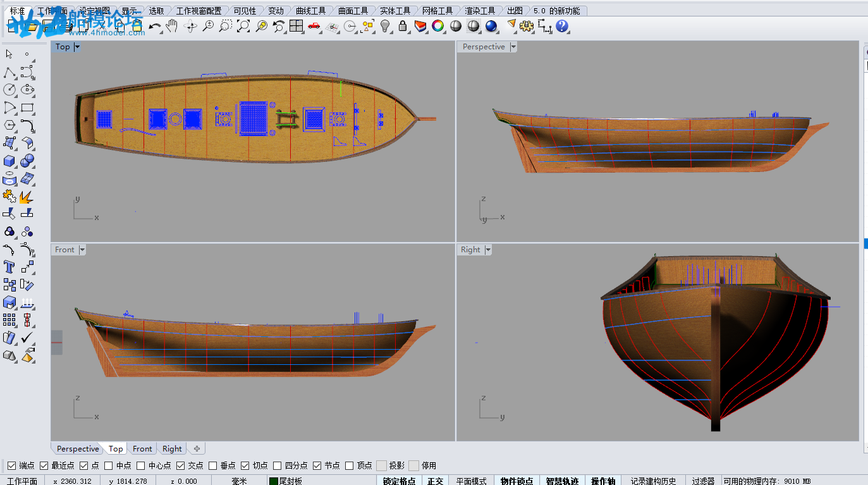
Task: Open the Top viewport title dropdown arrow
Action: coord(78,47)
